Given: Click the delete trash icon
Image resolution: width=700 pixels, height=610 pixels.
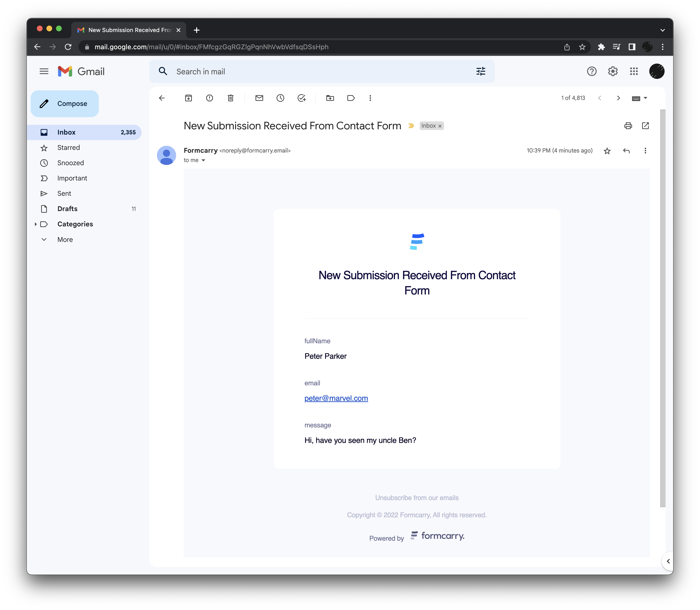Looking at the screenshot, I should pos(231,98).
